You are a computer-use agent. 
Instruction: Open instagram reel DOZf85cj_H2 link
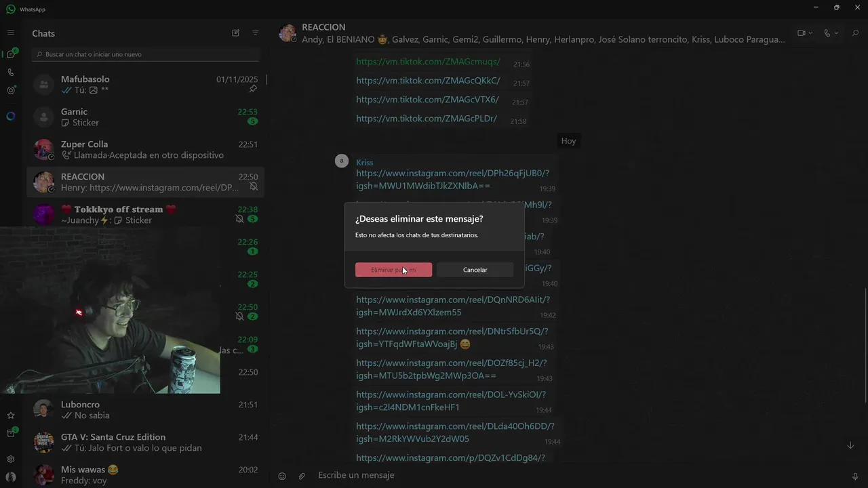tap(452, 369)
